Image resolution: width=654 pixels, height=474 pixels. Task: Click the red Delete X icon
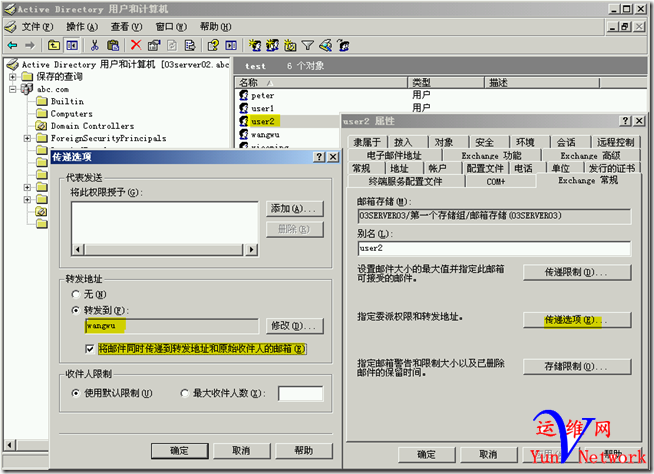[x=136, y=45]
